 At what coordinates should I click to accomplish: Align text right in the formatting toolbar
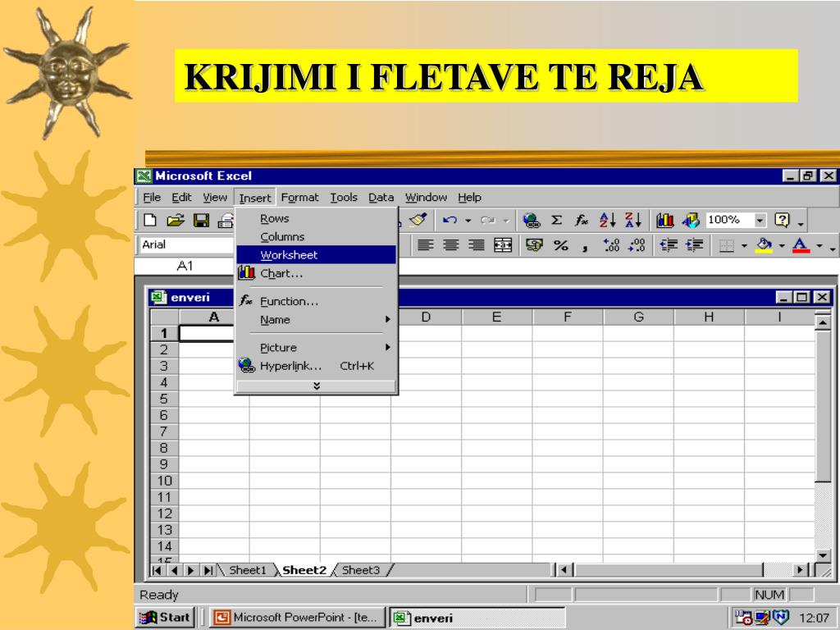click(x=477, y=245)
